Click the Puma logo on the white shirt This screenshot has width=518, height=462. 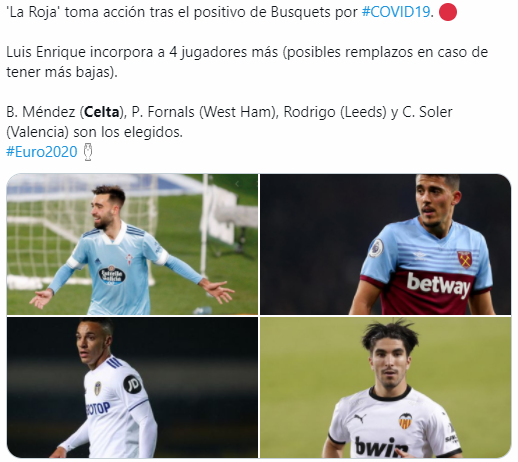coord(359,417)
